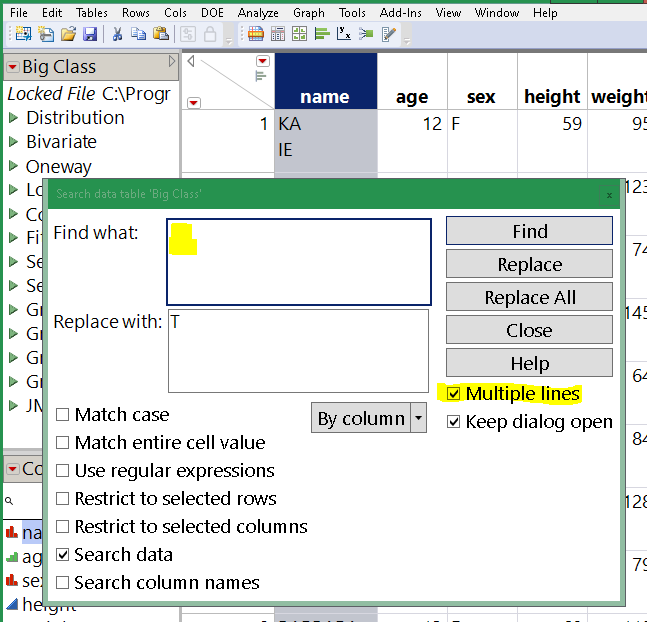Click the Open file folder icon

pos(68,35)
